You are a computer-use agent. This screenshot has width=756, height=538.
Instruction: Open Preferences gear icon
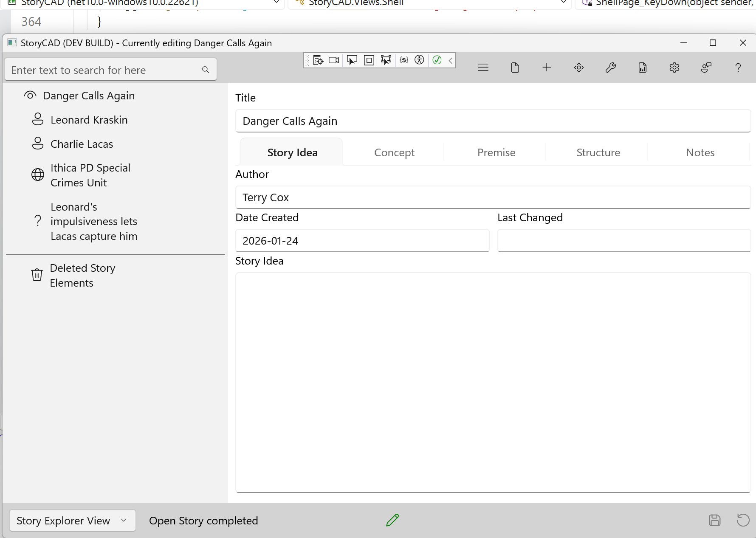[674, 68]
